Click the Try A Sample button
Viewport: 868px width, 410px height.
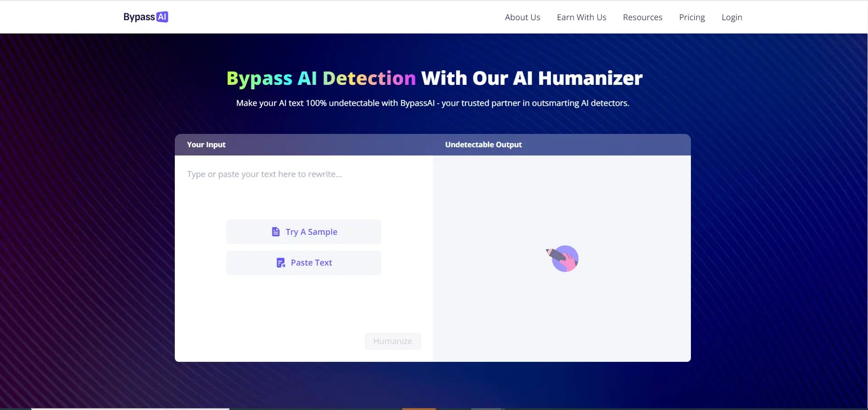coord(304,232)
